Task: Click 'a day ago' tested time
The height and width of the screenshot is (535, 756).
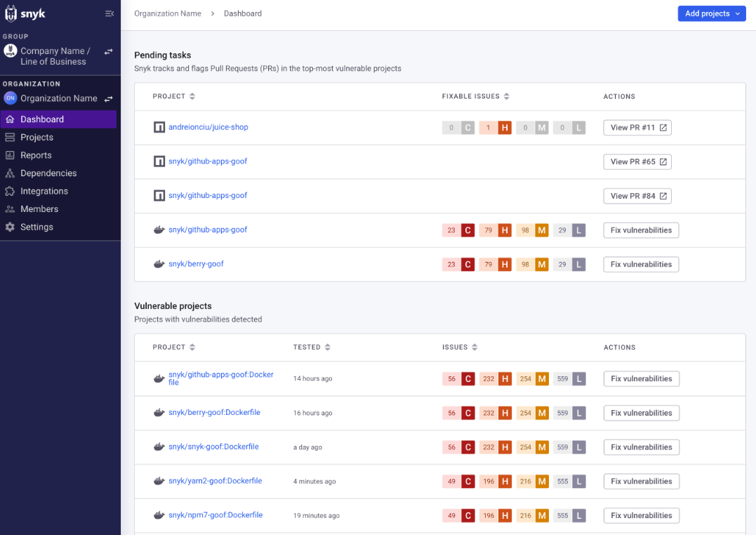Action: (307, 447)
